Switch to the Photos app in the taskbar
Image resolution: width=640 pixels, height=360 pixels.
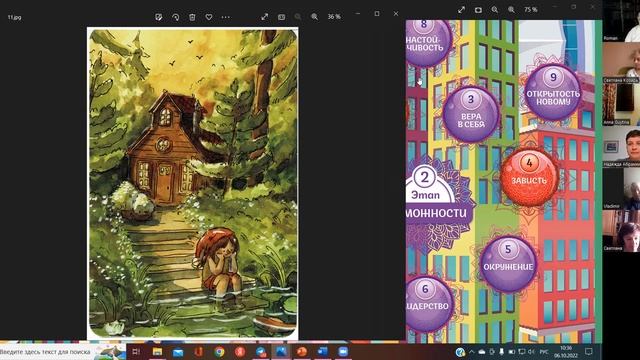[x=281, y=351]
